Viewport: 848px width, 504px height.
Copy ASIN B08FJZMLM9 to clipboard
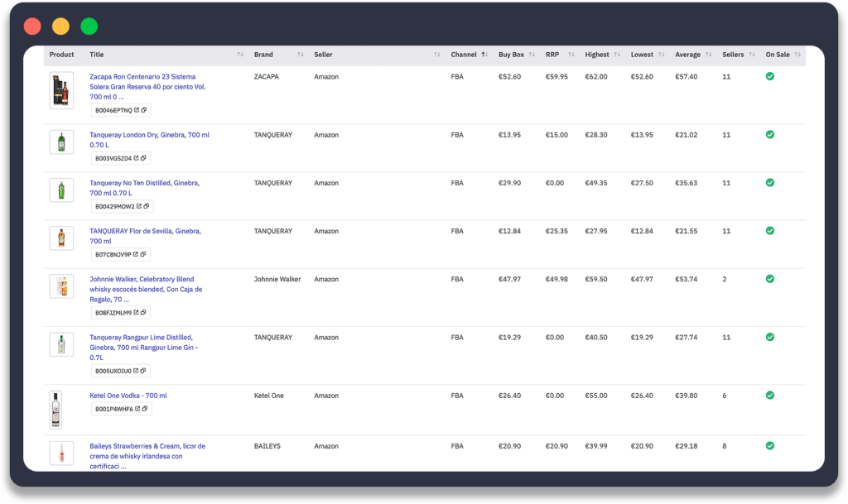point(143,313)
